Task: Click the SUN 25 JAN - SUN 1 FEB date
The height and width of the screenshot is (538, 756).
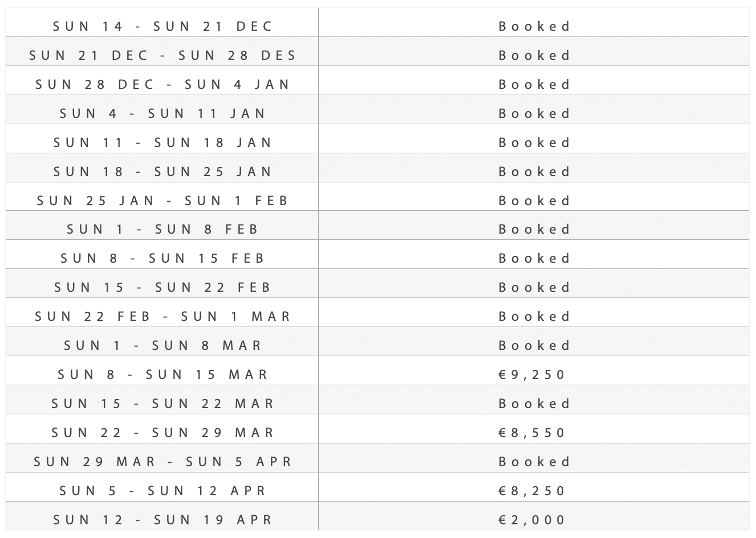Action: point(163,201)
